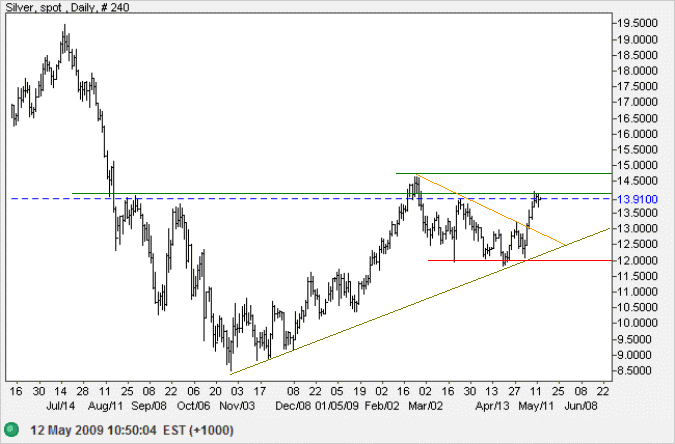Click the 15.0000 price axis label

tap(637, 165)
